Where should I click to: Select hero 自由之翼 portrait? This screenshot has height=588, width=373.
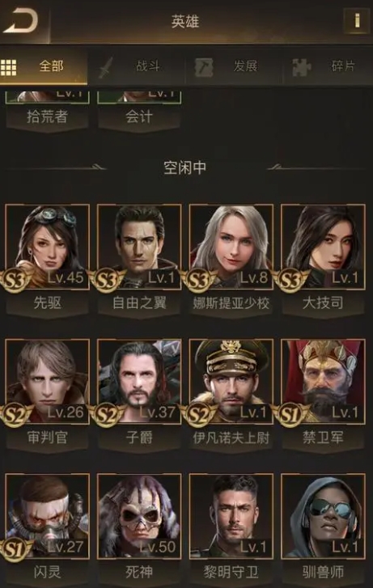pos(139,247)
